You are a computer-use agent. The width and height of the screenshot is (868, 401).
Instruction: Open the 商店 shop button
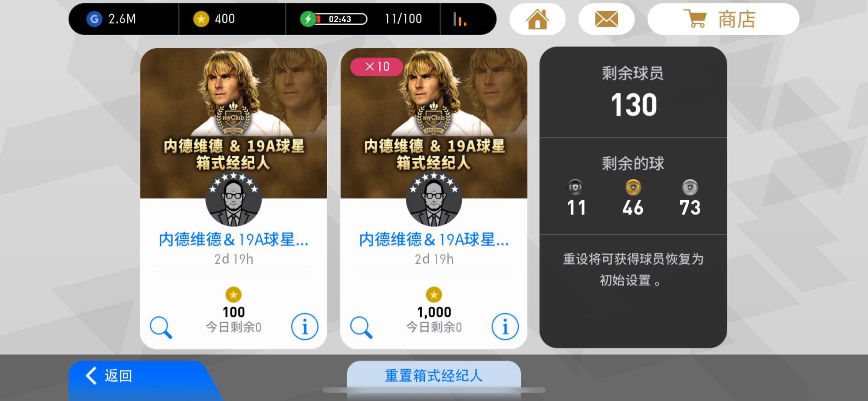[x=723, y=19]
